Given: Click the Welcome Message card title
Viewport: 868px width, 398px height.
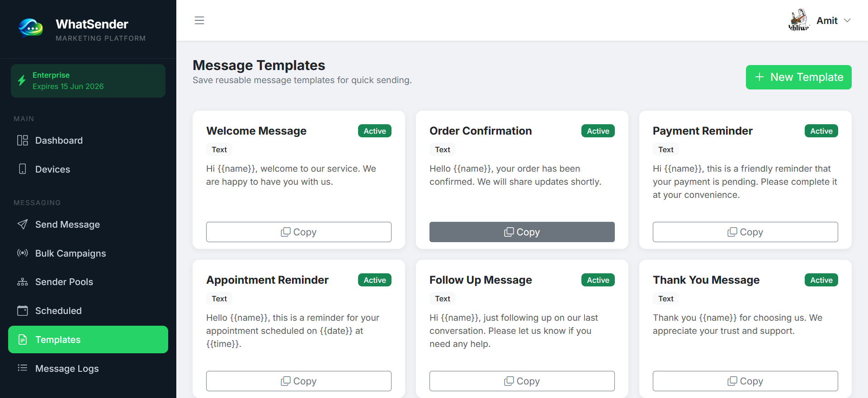Looking at the screenshot, I should [x=256, y=131].
